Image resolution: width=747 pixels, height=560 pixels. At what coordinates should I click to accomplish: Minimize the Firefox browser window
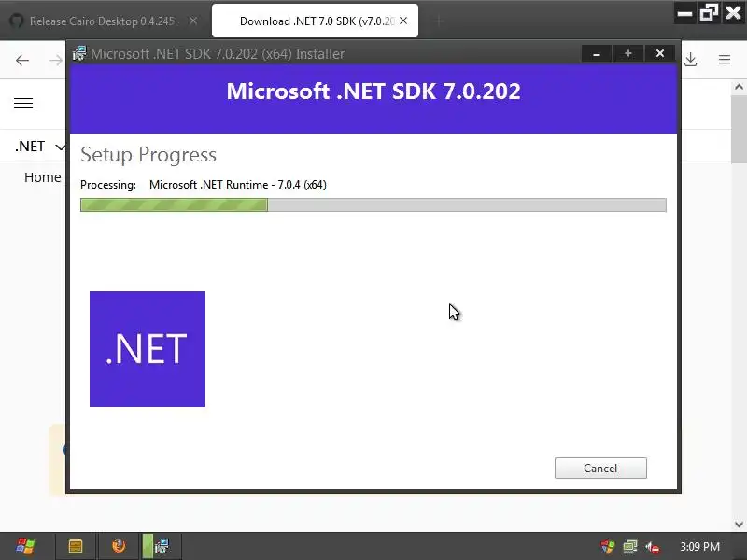pos(685,13)
